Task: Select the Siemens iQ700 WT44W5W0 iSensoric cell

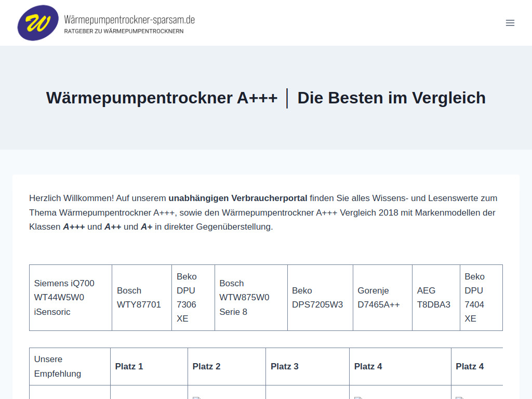Action: [x=70, y=298]
